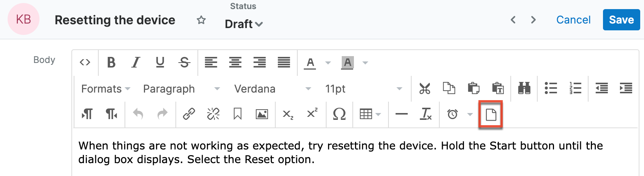Open the special character Omega icon
644x176 pixels.
[339, 114]
